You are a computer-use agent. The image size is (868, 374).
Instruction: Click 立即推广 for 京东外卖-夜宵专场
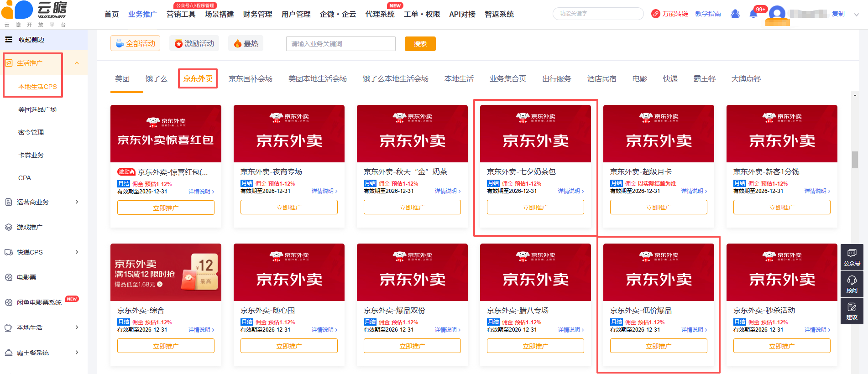tap(289, 207)
